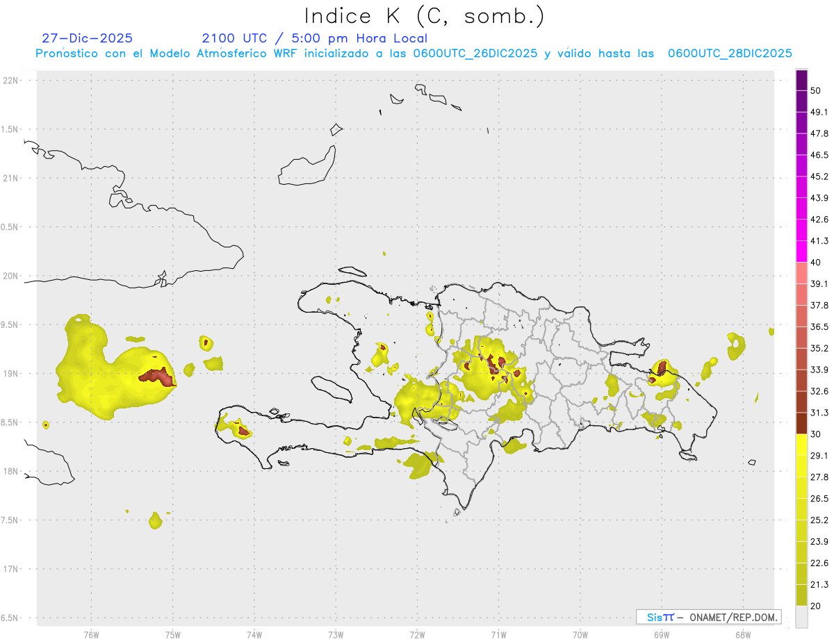
Task: Click the salmon colorbar swatch between 39.1 and 40
Action: click(x=802, y=273)
